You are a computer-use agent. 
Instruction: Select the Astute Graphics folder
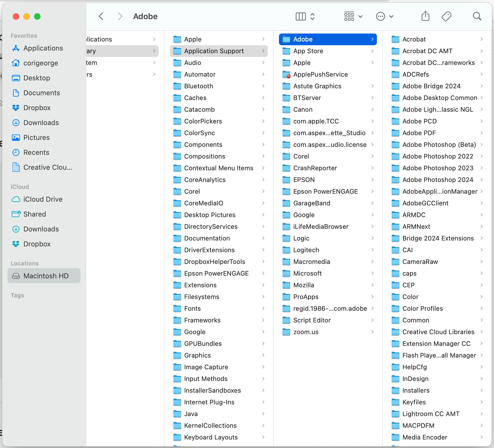(328, 86)
